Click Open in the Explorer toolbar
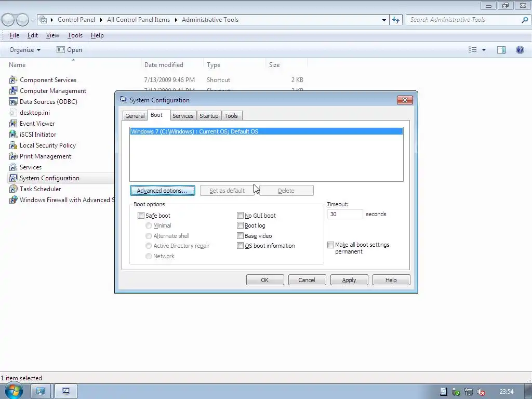The height and width of the screenshot is (399, 532). point(70,50)
